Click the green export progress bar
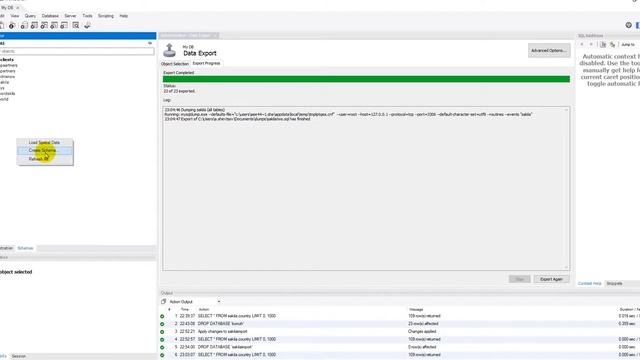This screenshot has height=360, width=640. click(x=366, y=79)
